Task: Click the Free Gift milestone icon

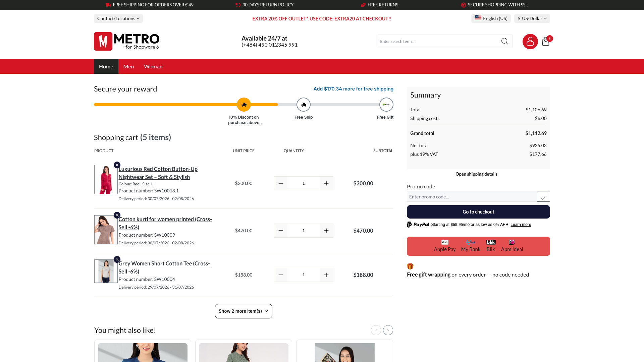Action: tap(386, 105)
